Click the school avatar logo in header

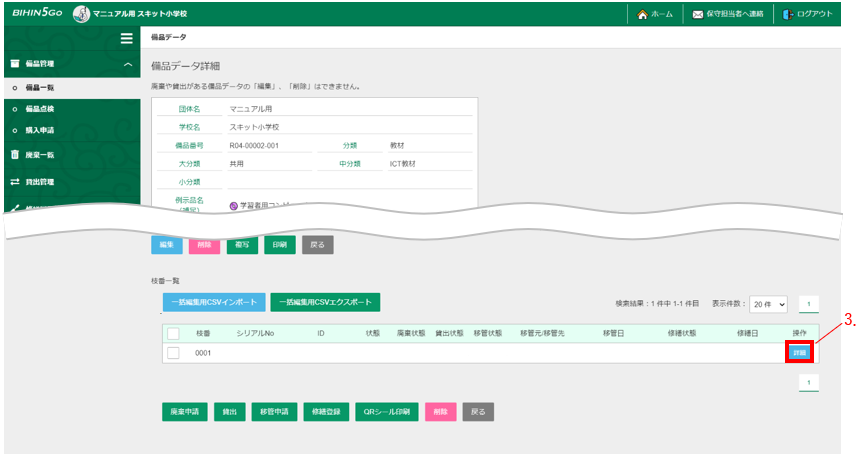pyautogui.click(x=81, y=14)
